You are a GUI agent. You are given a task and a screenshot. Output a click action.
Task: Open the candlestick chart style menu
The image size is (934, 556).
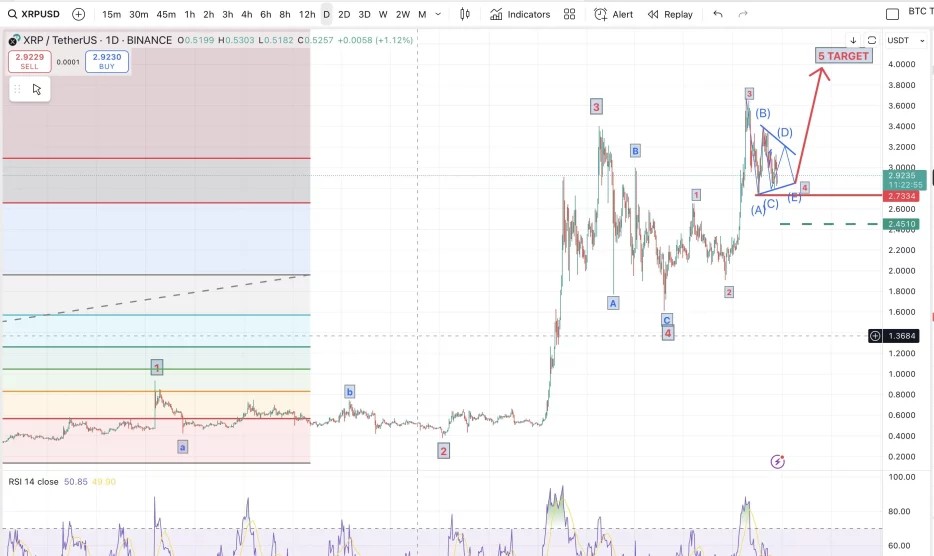click(465, 14)
